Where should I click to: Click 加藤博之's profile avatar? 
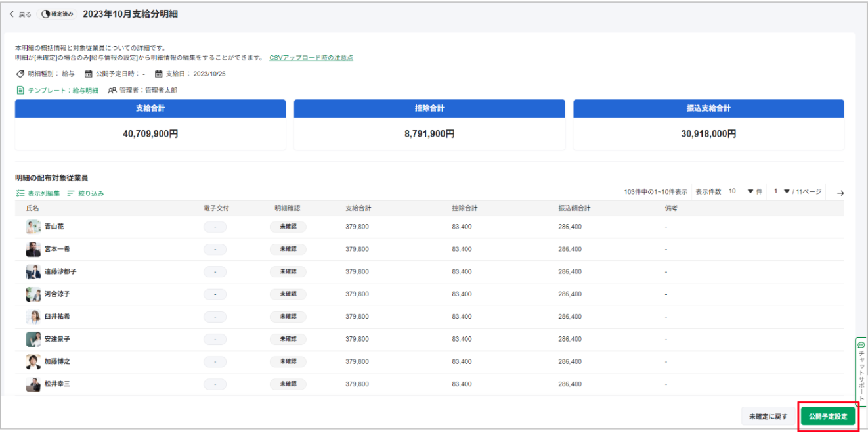pos(33,361)
